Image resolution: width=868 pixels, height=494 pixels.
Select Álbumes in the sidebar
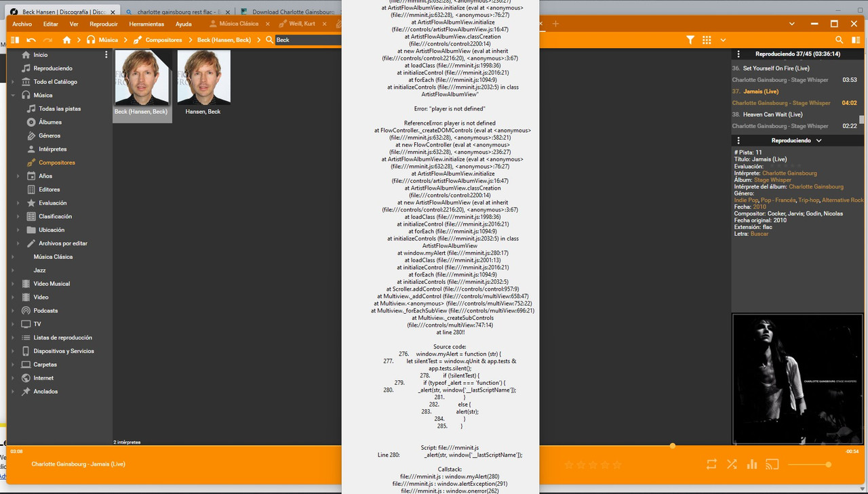(x=50, y=122)
